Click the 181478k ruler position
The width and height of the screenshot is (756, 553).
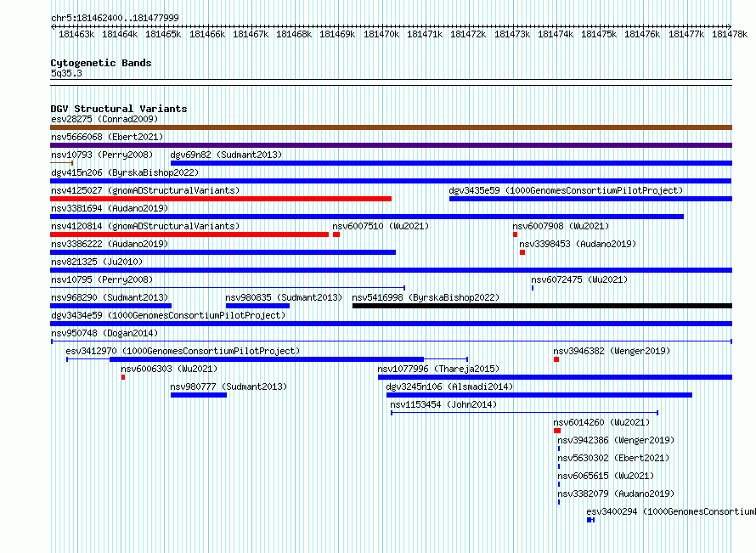click(730, 34)
